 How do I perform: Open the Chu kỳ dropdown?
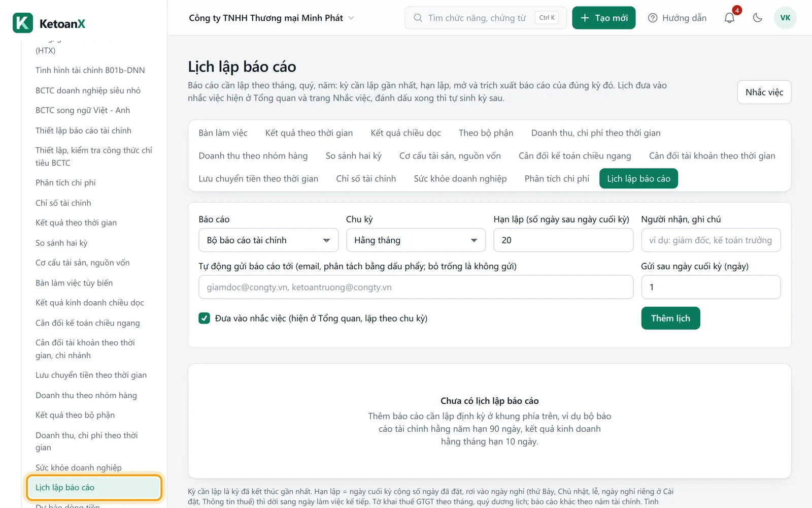pos(416,240)
